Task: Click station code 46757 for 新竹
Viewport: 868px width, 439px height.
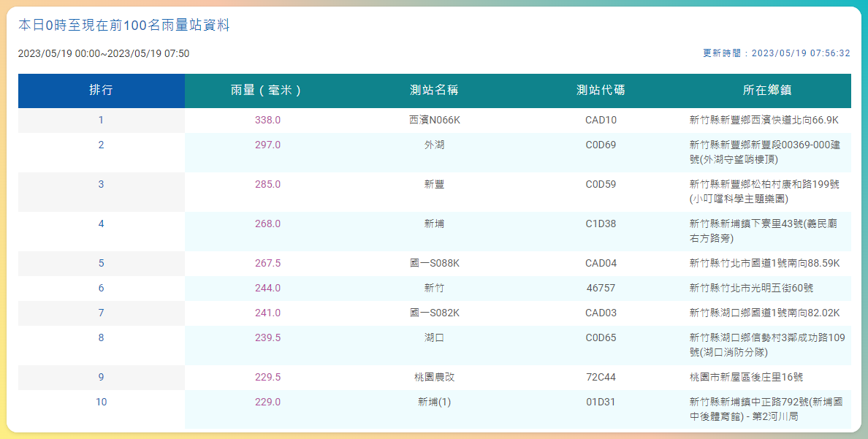Action: (x=601, y=289)
